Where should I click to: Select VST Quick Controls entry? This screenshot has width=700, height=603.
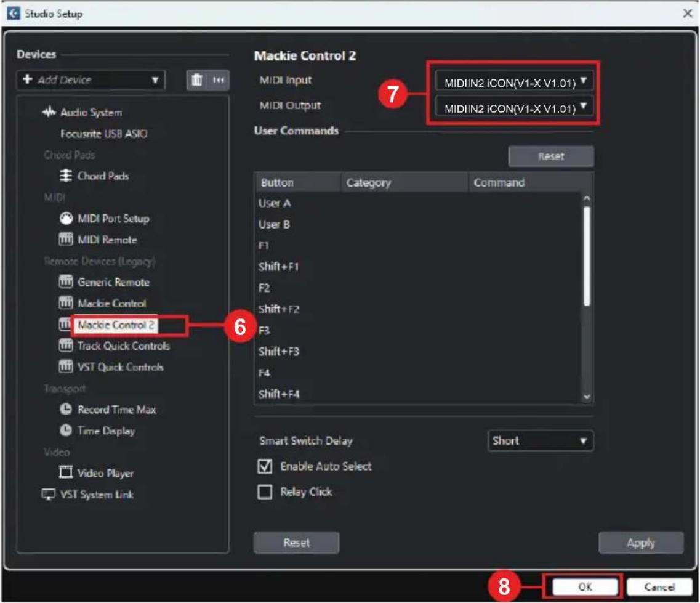(121, 366)
